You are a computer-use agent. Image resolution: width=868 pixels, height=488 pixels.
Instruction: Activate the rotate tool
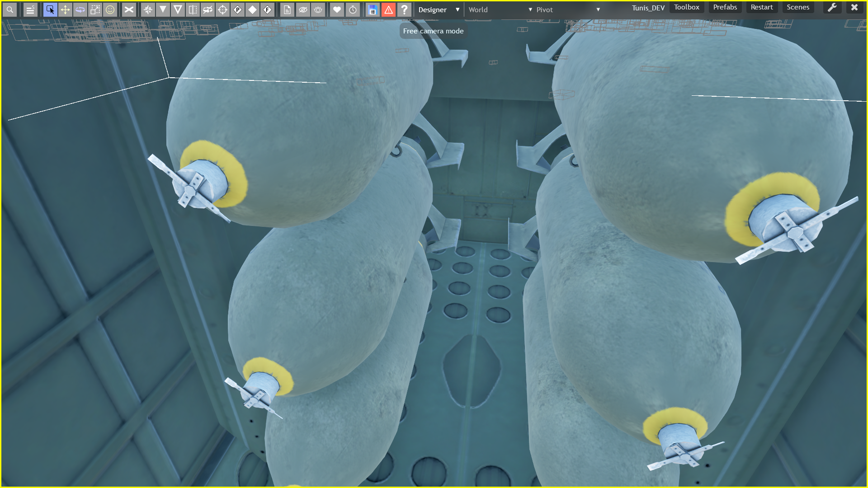pyautogui.click(x=80, y=9)
